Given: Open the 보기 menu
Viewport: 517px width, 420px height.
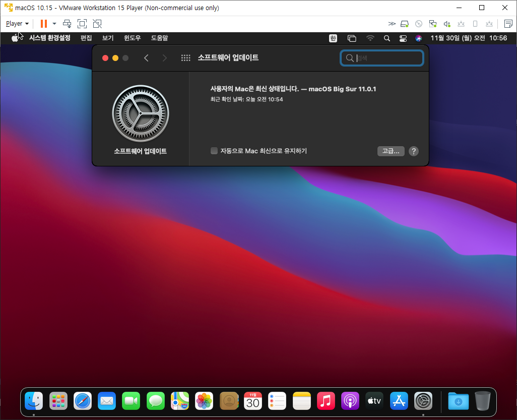Looking at the screenshot, I should pos(108,38).
